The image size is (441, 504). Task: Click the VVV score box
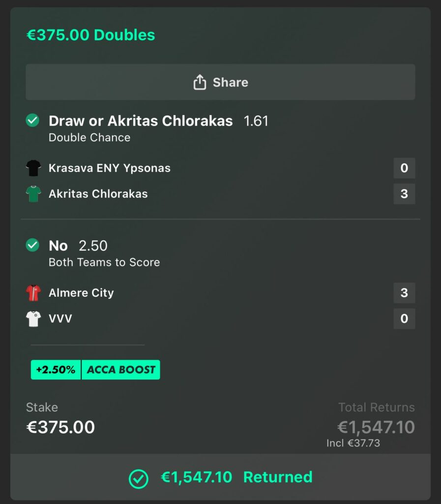(404, 318)
